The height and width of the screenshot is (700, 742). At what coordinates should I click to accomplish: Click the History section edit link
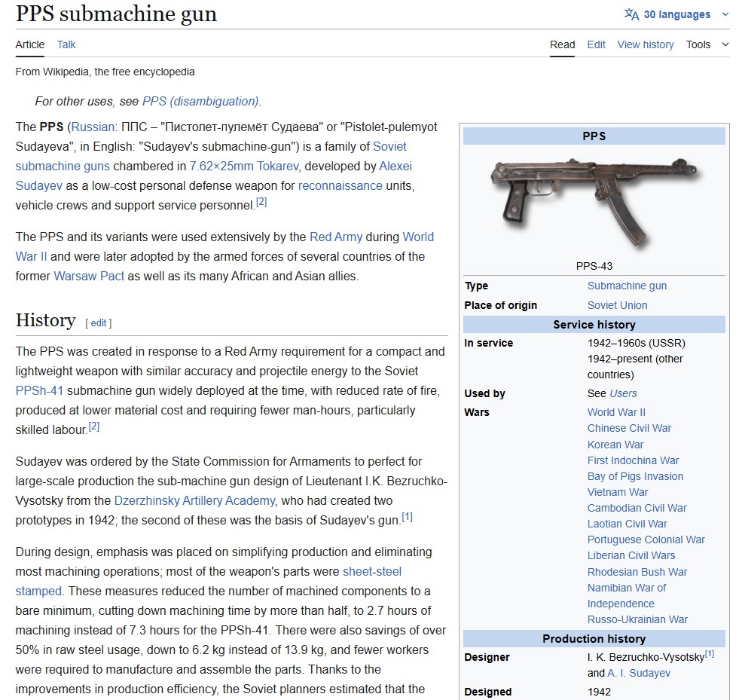coord(99,322)
